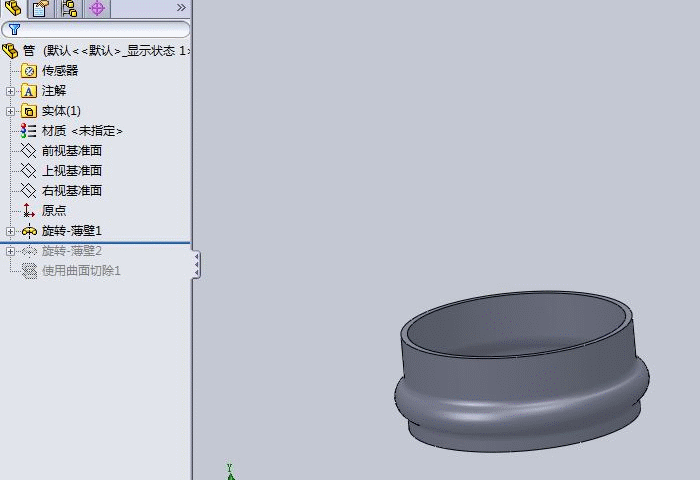
Task: Click the greyed 旋转-薄壁2 revolve icon
Action: (x=29, y=251)
